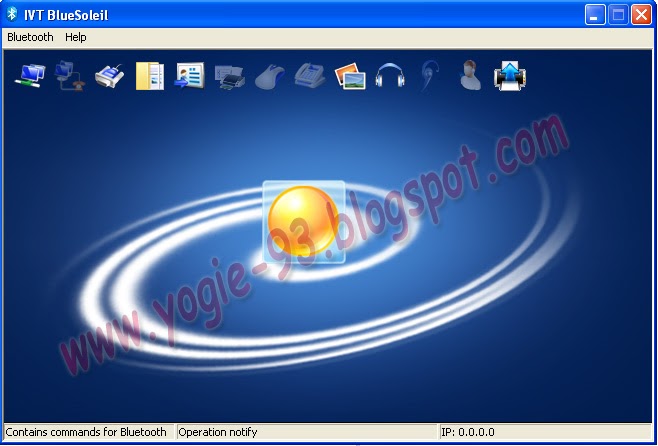This screenshot has height=446, width=658.
Task: Select the Bluetooth mouse device icon
Action: 270,77
